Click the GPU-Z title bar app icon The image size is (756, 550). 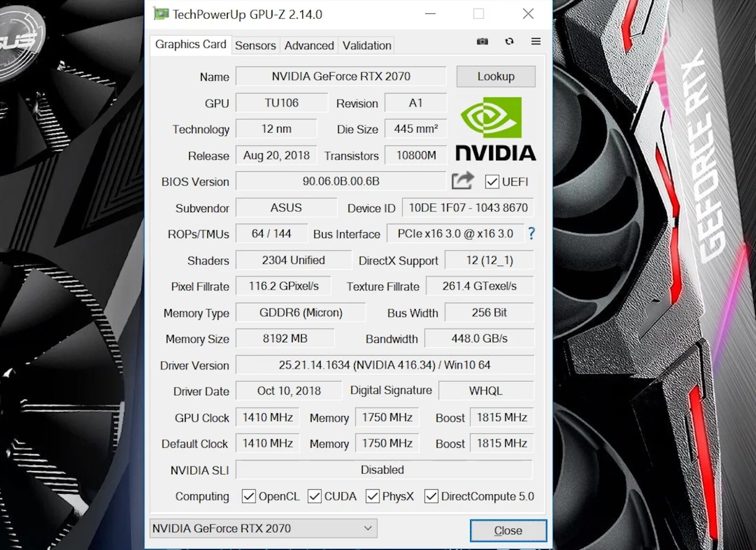(x=161, y=14)
